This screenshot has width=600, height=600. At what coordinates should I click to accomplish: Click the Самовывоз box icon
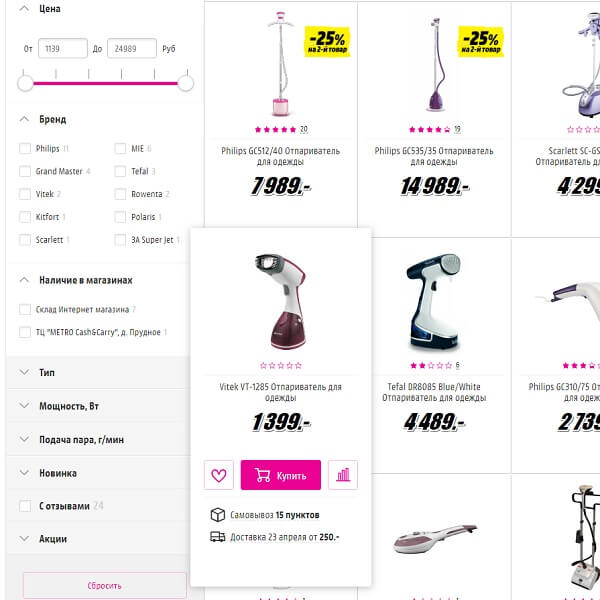(x=218, y=515)
